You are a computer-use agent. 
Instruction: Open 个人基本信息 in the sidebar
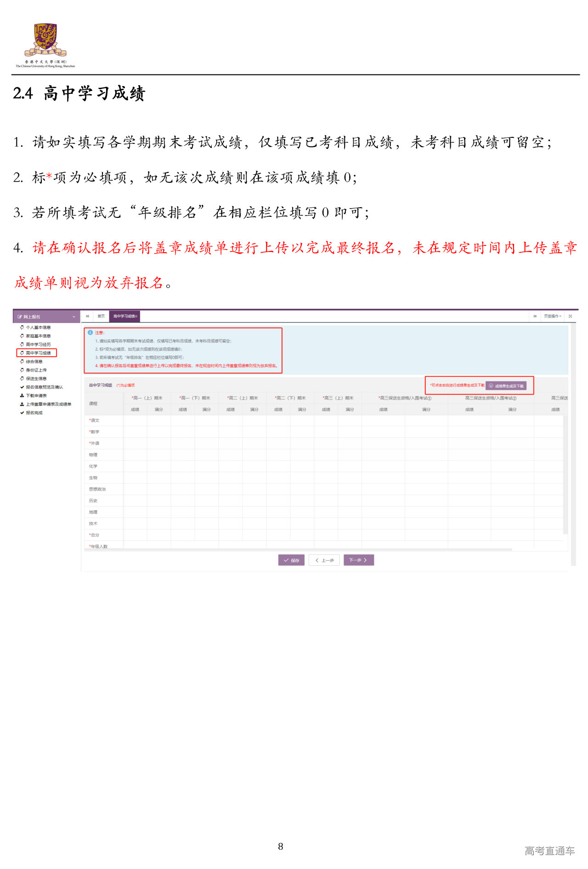[38, 328]
